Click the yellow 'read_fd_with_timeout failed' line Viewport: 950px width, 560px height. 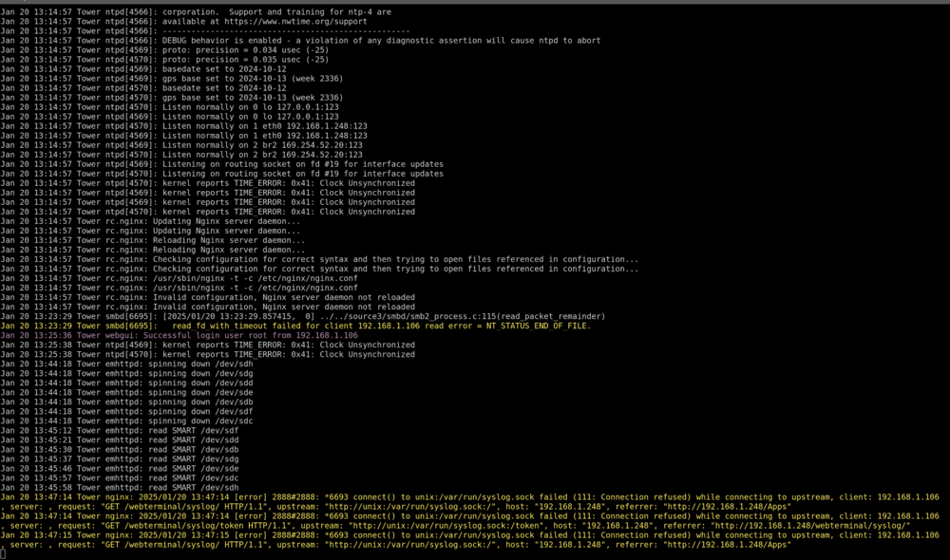coord(295,326)
